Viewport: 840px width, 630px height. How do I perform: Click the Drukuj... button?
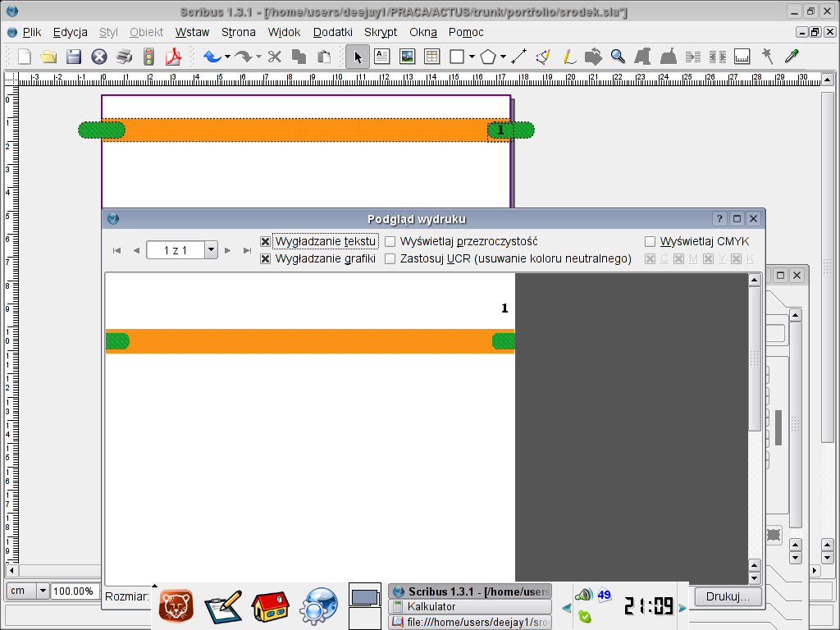728,596
